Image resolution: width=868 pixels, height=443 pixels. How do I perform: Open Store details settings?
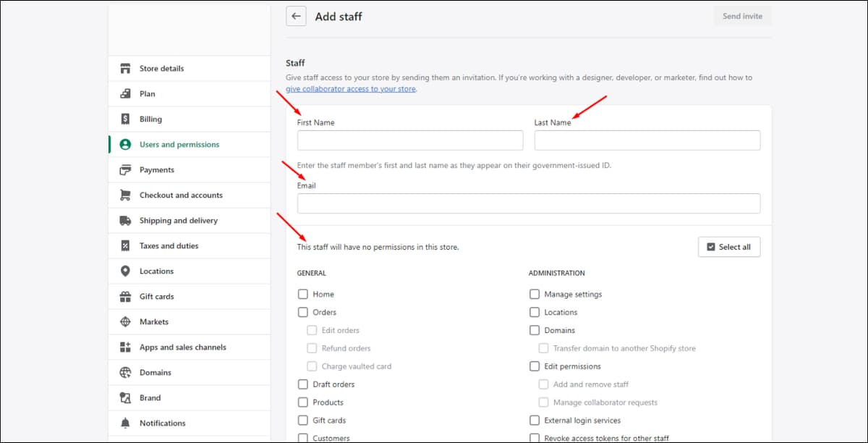[x=189, y=69]
